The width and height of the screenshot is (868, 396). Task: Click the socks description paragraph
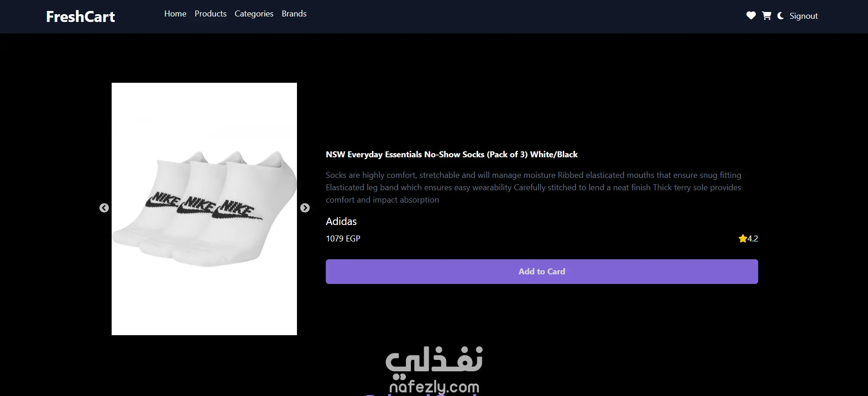[x=534, y=187]
